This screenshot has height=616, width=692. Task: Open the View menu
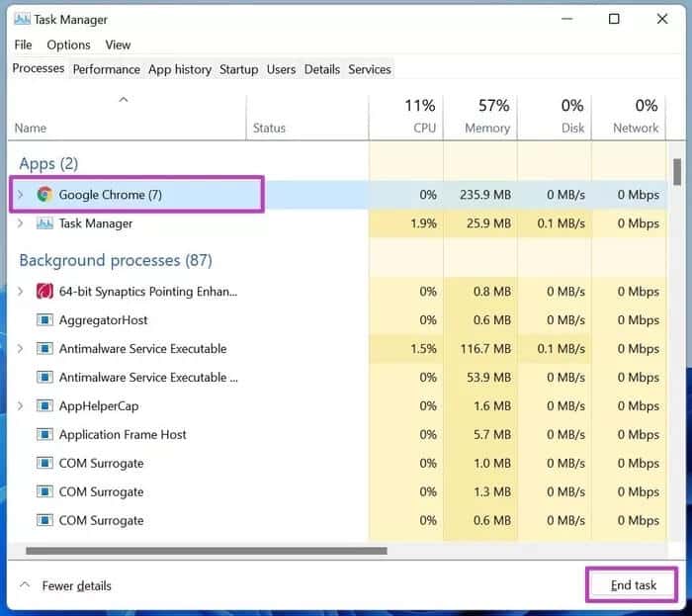pos(118,45)
